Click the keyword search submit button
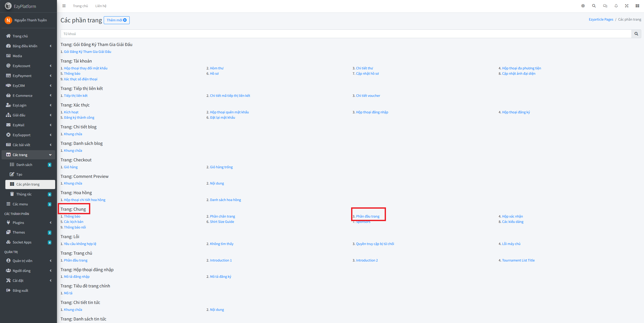This screenshot has width=644, height=323. coord(636,34)
